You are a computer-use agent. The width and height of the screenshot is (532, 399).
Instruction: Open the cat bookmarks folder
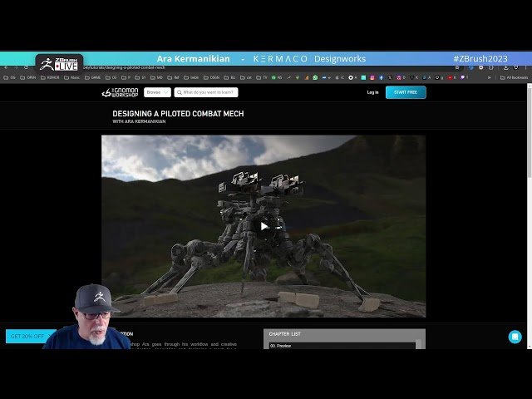[246, 77]
